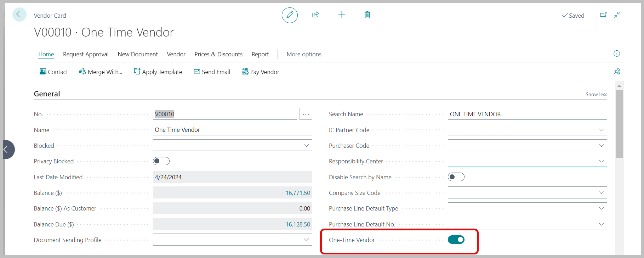Toggle the Privacy Blocked switch

click(161, 161)
